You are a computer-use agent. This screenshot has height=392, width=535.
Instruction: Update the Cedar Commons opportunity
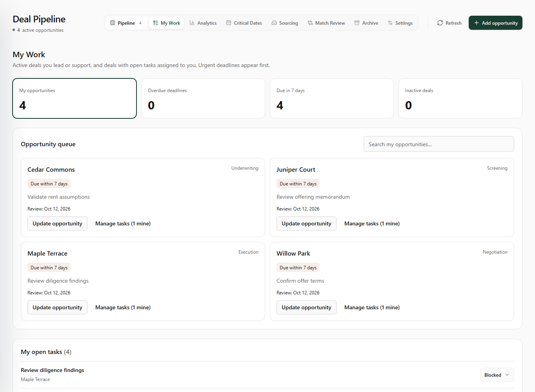(x=57, y=223)
